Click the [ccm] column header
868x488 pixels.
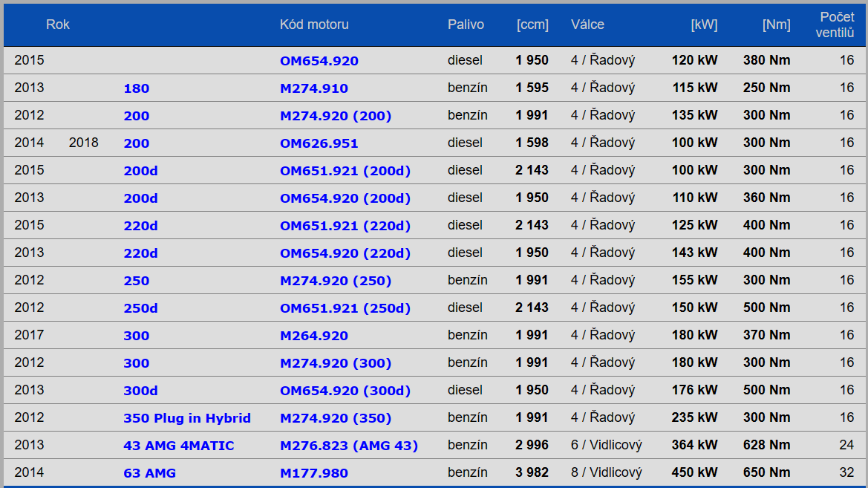tap(532, 25)
